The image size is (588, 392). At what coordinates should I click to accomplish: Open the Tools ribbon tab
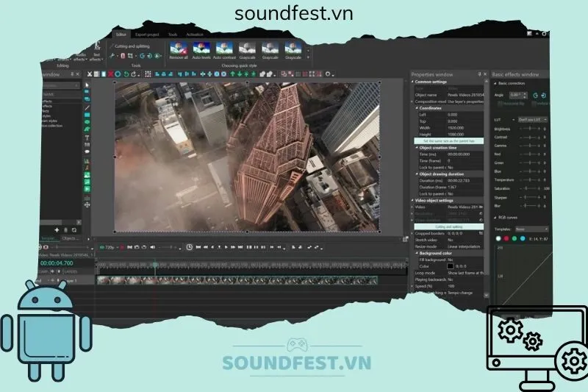173,35
